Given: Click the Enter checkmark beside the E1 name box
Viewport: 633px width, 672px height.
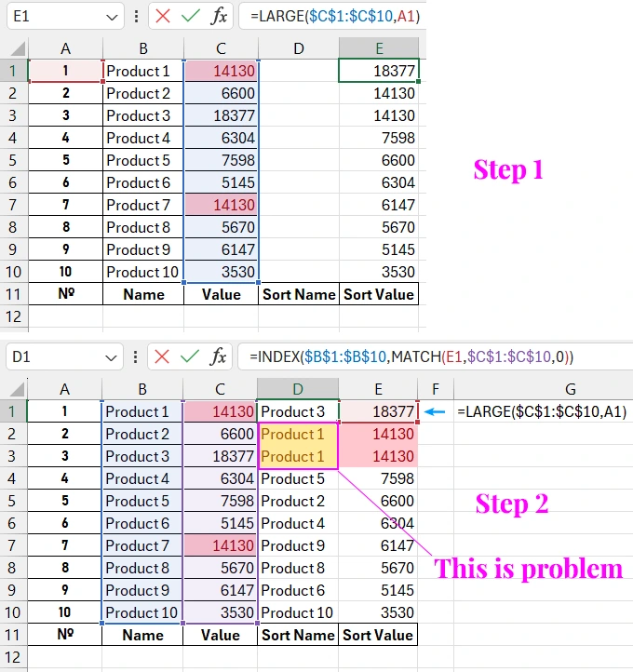Looking at the screenshot, I should (190, 16).
